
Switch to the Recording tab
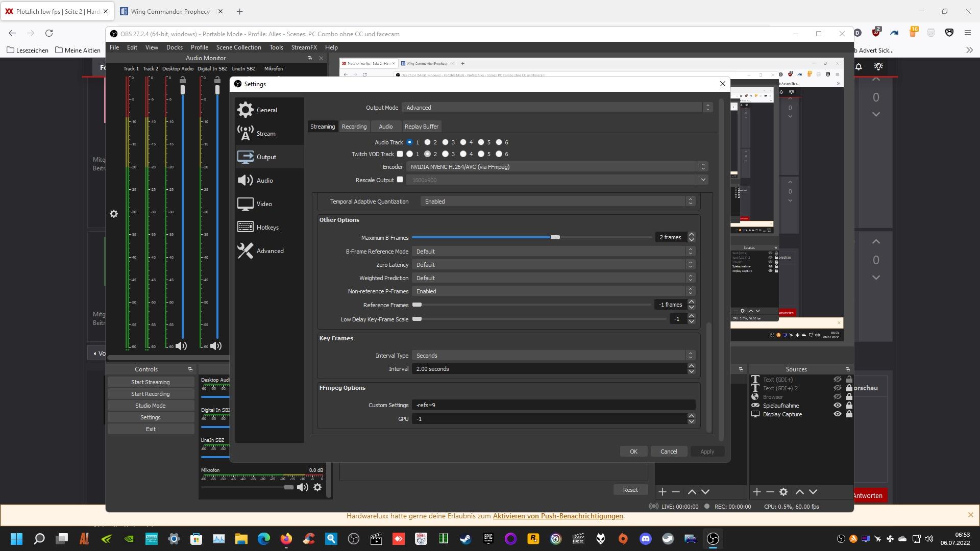coord(354,127)
